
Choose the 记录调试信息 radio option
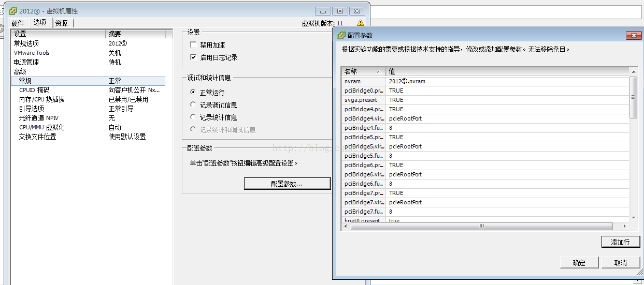click(x=193, y=105)
